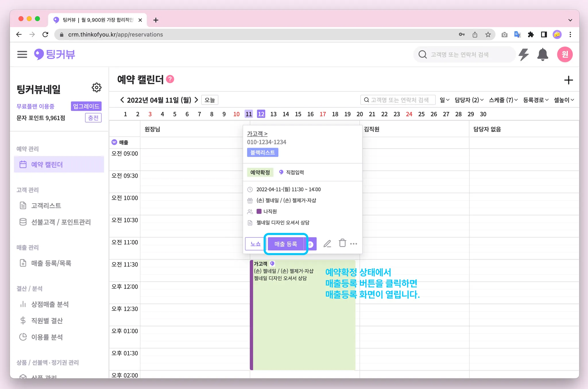Open the three-dot more options in popup

tap(354, 244)
